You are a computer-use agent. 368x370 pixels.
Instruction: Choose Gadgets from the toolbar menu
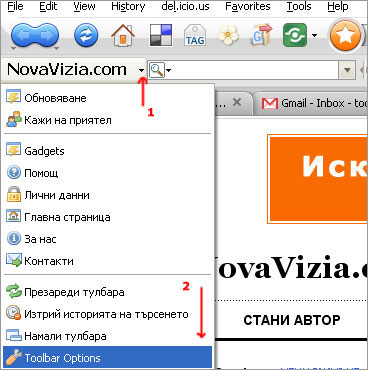pyautogui.click(x=107, y=151)
